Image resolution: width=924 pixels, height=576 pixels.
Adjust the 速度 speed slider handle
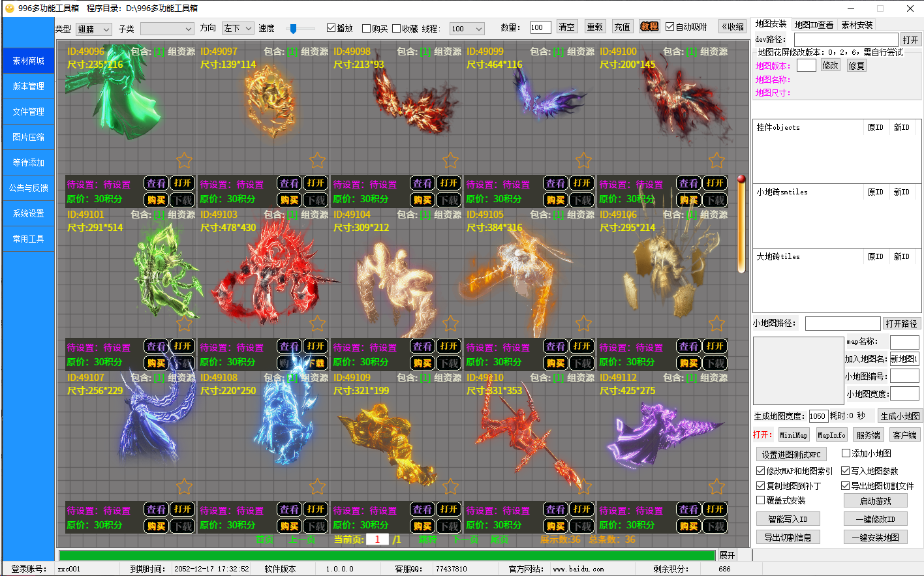tap(294, 29)
